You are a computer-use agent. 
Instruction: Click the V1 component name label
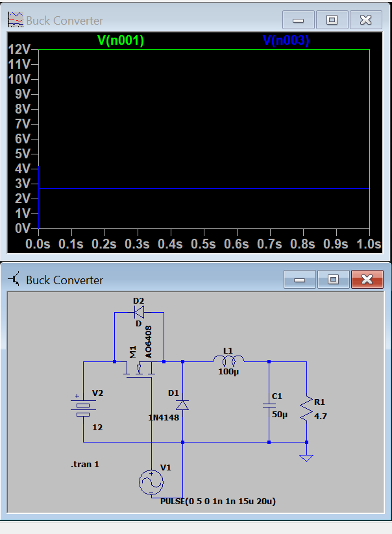[165, 468]
